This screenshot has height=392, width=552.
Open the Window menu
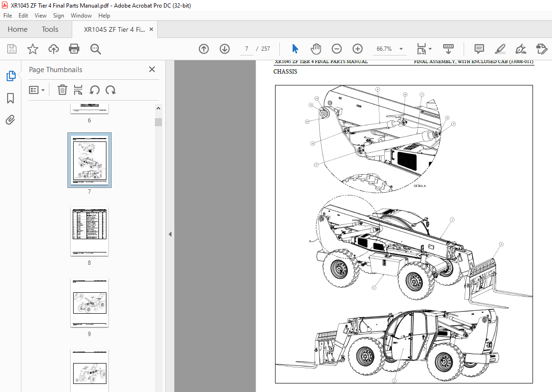pos(81,16)
